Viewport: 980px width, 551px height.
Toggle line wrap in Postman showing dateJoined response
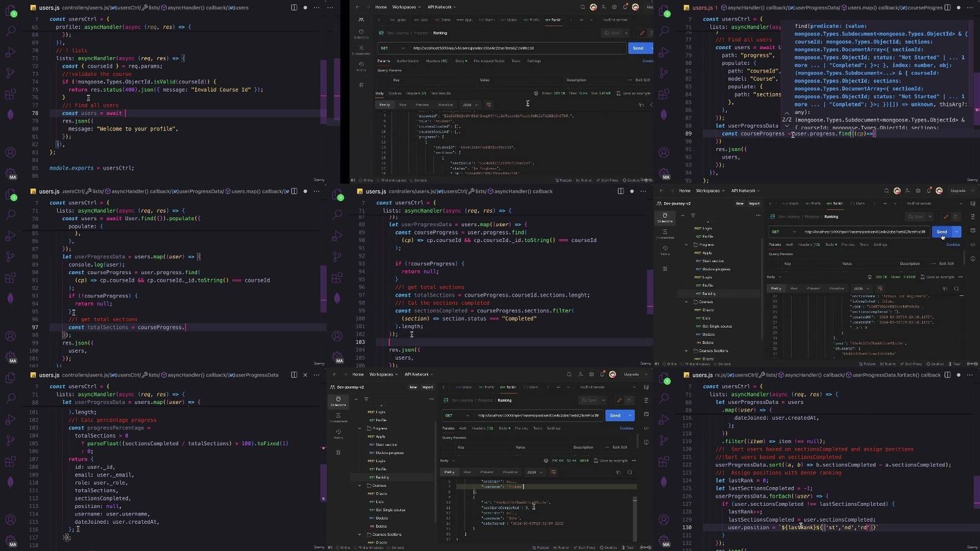[553, 472]
